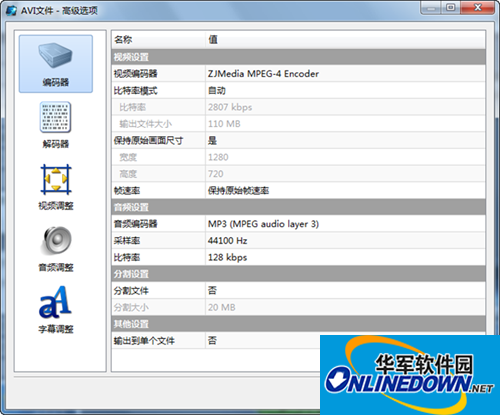
Task: Open the 音频调整 audio adjust section
Action: point(56,249)
